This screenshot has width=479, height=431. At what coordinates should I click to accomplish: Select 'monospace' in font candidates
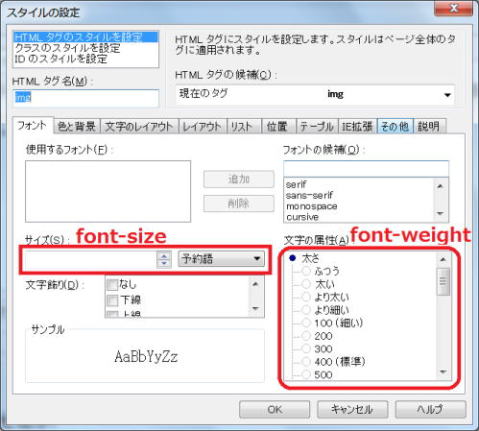click(x=359, y=206)
